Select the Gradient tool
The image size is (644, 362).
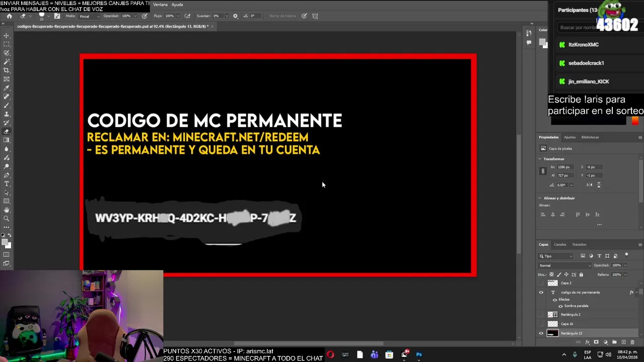7,140
